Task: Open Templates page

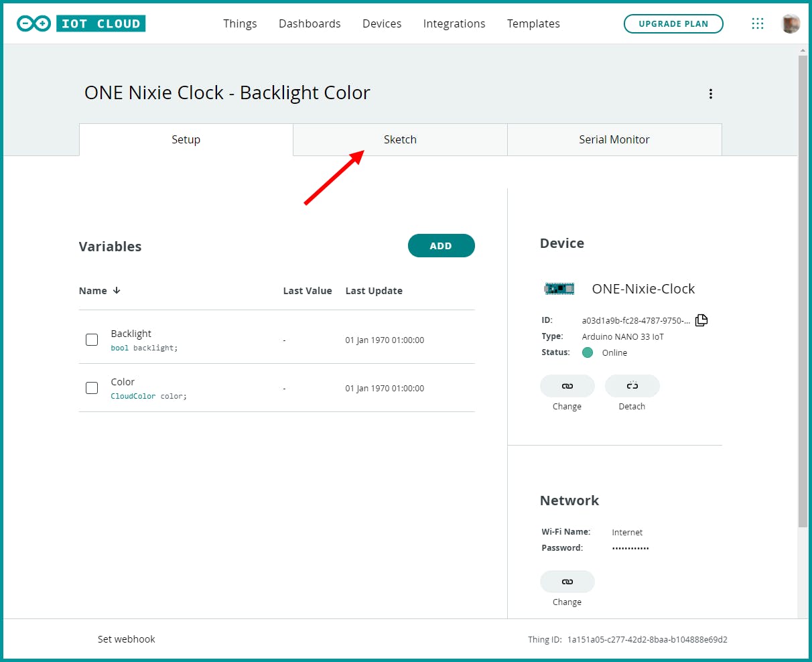Action: (x=533, y=23)
